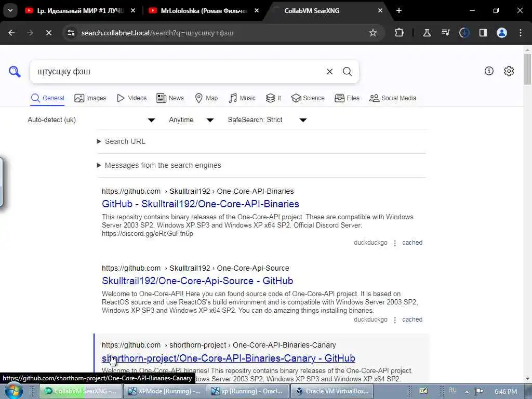Open the Chrome profile avatar

coord(502,33)
